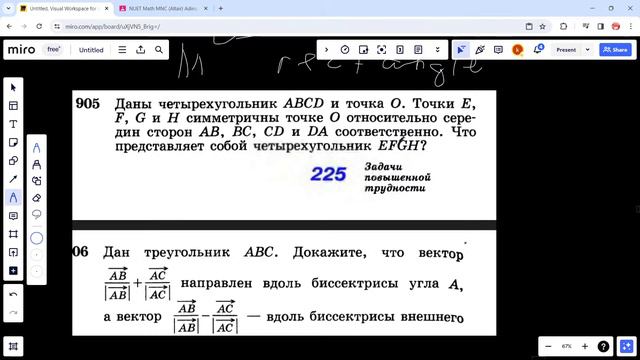Undo the last action
Viewport: 640px width, 360px height.
pyautogui.click(x=13, y=294)
